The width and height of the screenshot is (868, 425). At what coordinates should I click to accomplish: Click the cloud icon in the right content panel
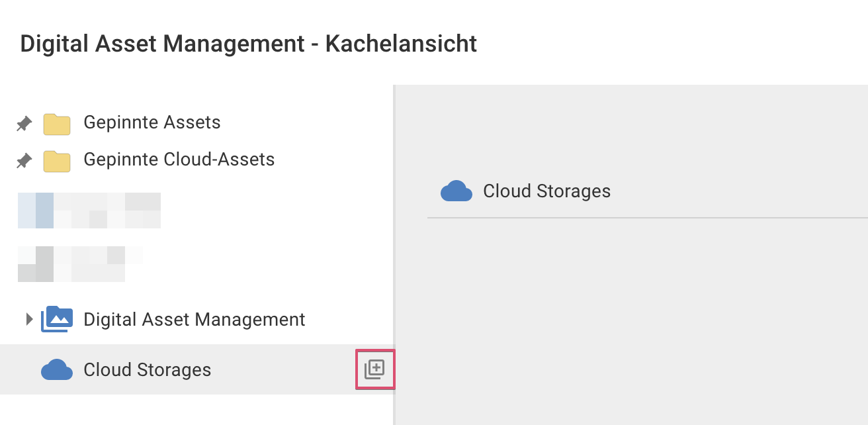point(456,191)
